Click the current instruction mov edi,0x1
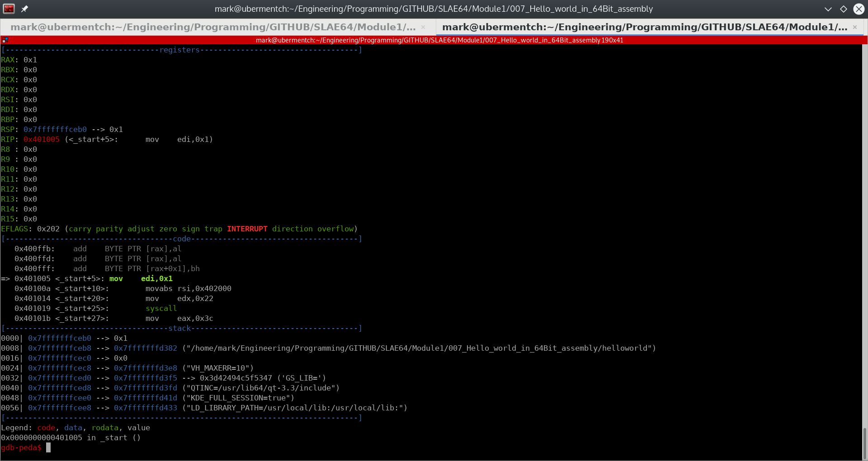The width and height of the screenshot is (868, 461). tap(141, 278)
